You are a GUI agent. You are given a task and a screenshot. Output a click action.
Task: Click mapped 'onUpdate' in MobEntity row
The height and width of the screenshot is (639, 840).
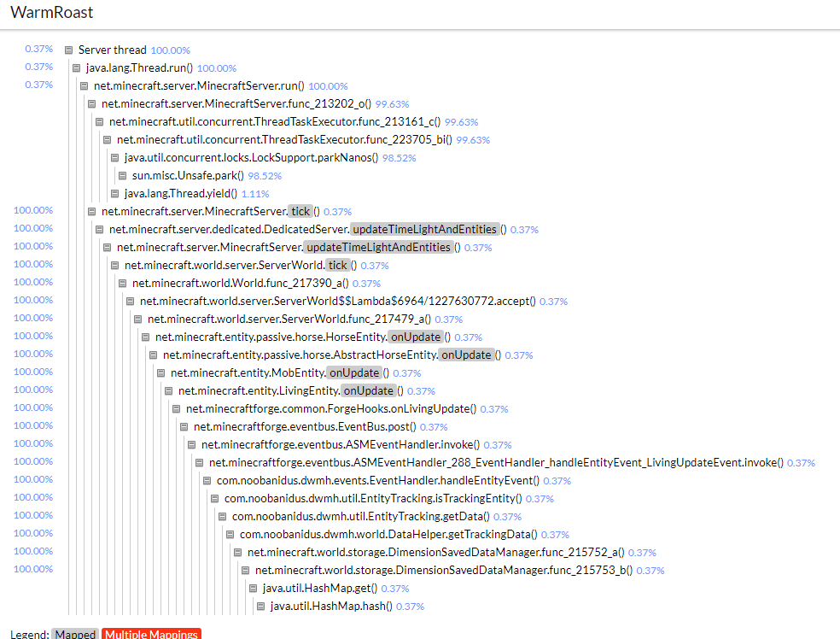(354, 373)
